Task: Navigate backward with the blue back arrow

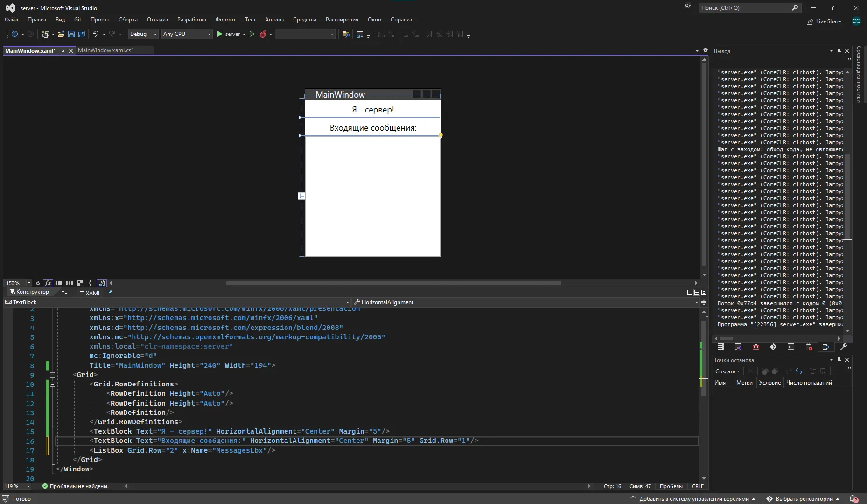Action: pyautogui.click(x=14, y=34)
